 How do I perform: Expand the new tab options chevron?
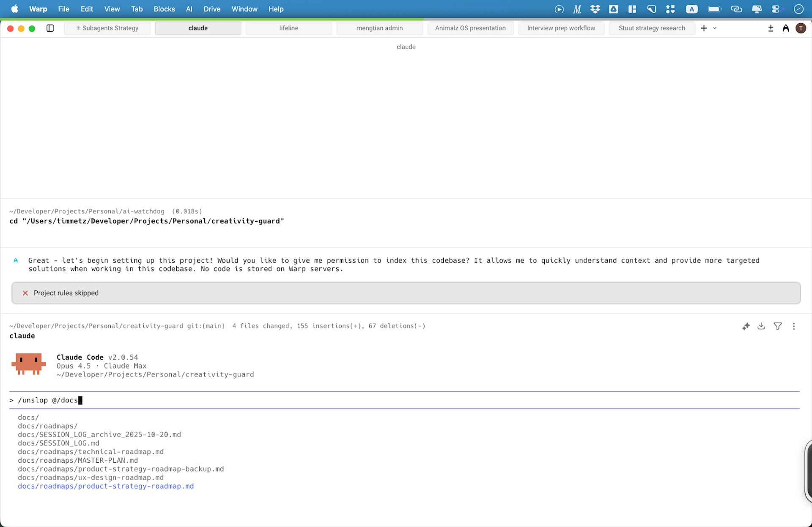(x=715, y=28)
